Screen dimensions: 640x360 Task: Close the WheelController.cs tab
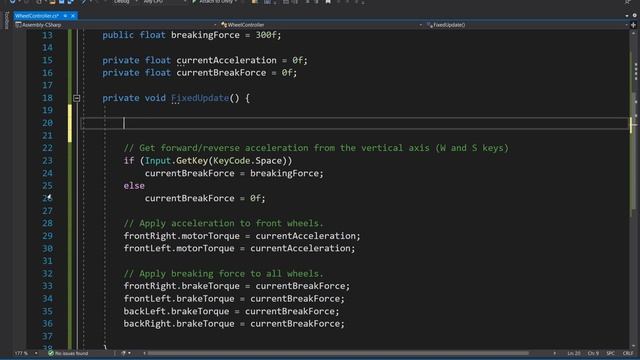73,16
